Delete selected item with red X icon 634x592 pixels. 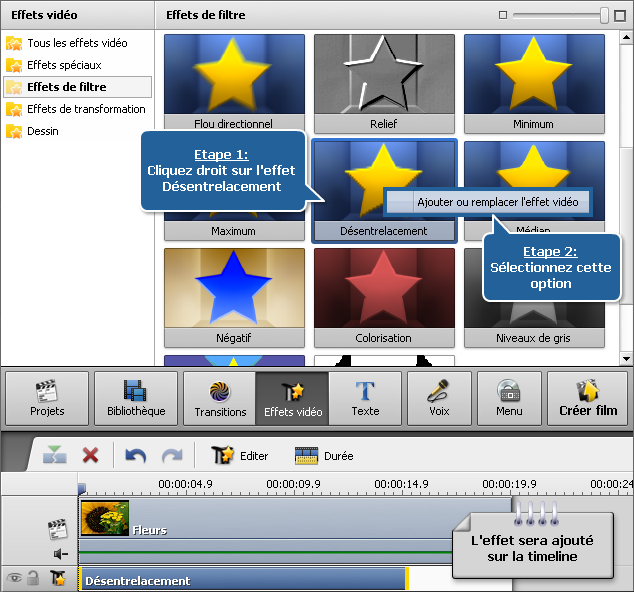[91, 455]
